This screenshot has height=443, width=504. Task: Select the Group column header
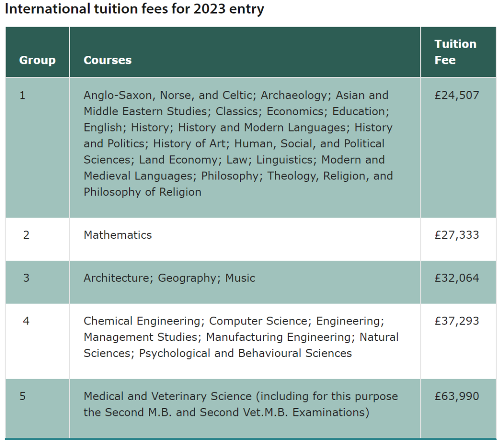tap(37, 60)
